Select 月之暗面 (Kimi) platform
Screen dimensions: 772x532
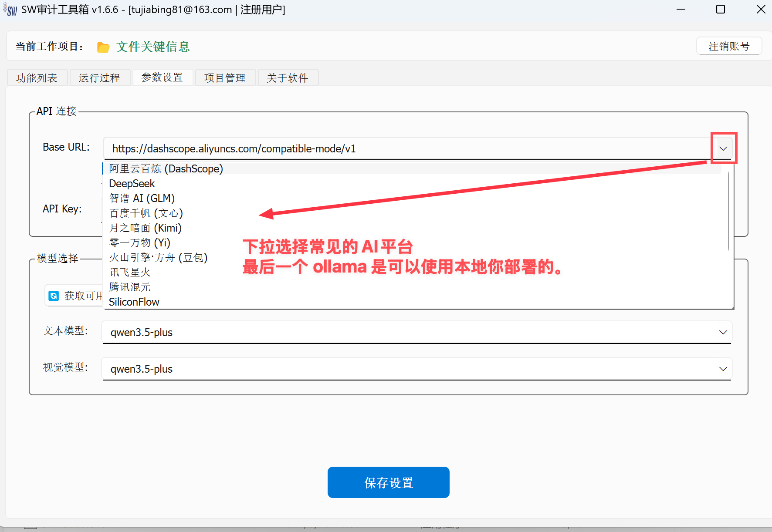(146, 228)
